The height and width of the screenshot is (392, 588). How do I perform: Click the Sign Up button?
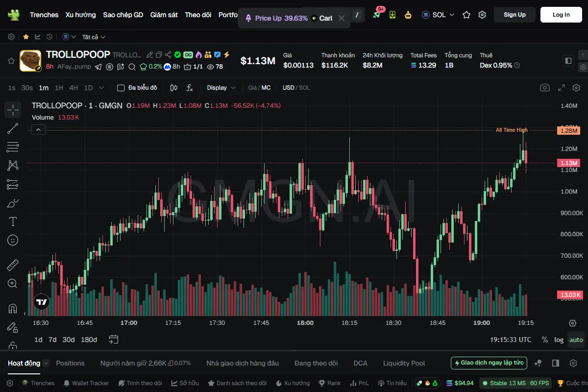514,15
